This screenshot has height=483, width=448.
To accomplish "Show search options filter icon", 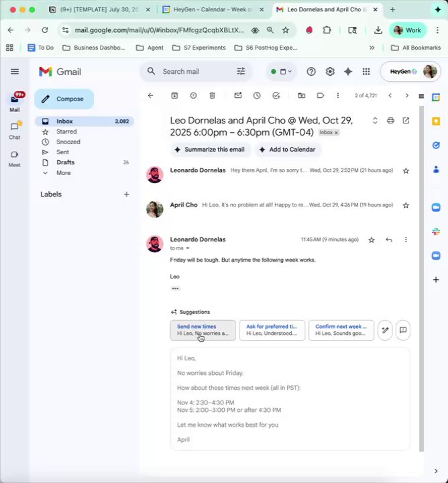I will [241, 72].
